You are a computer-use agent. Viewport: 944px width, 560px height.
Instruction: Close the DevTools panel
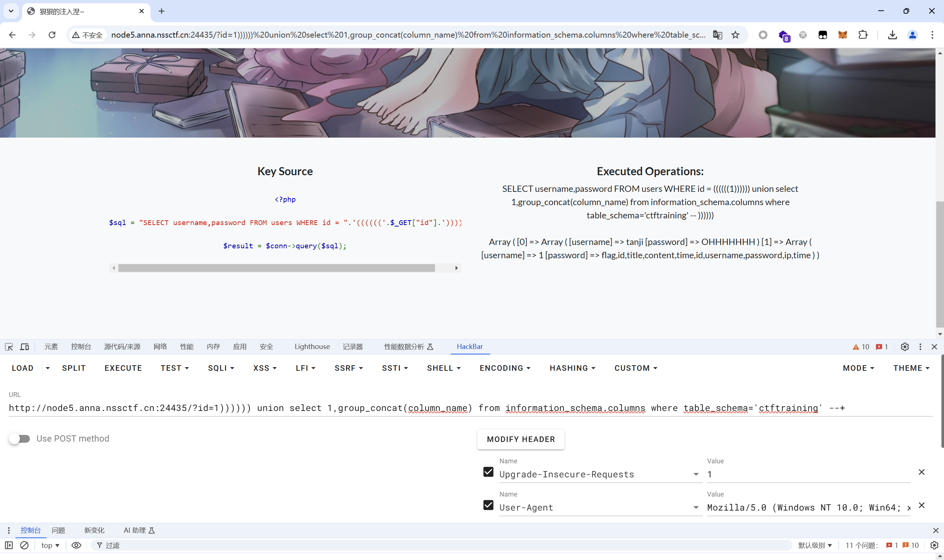click(x=934, y=346)
